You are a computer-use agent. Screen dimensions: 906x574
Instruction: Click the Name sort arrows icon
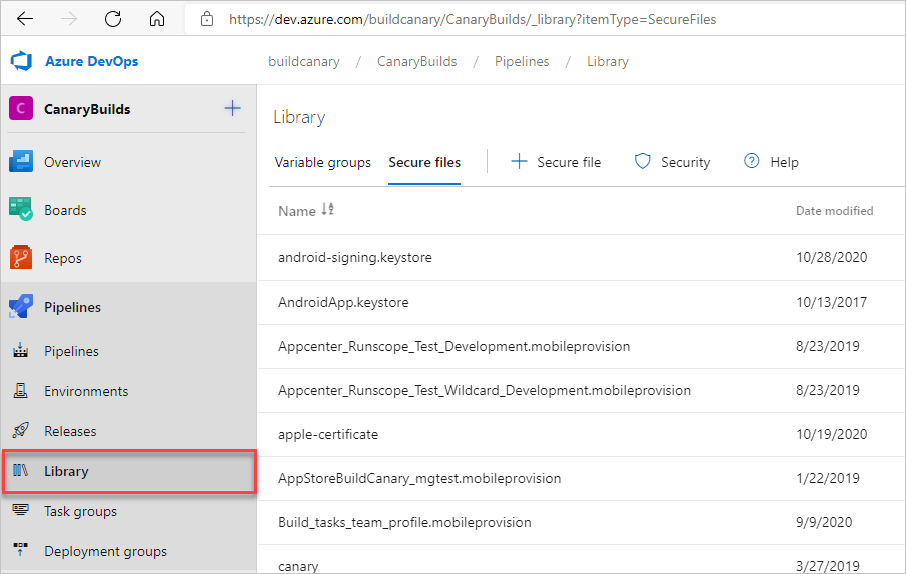[328, 209]
